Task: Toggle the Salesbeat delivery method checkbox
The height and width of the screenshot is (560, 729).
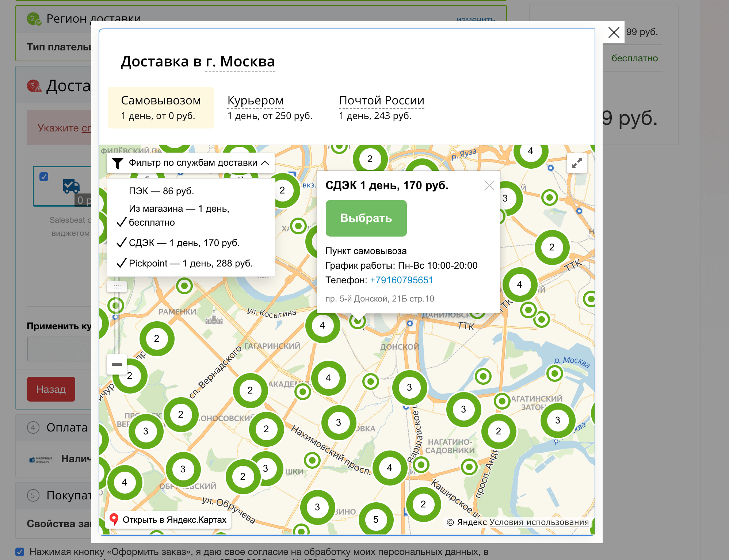Action: [x=44, y=177]
